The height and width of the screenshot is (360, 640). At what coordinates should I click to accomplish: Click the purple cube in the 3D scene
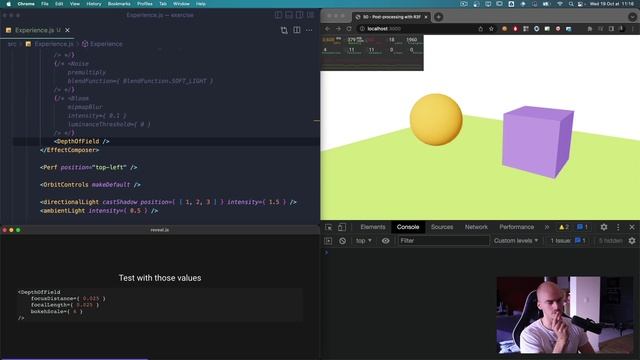coord(537,142)
